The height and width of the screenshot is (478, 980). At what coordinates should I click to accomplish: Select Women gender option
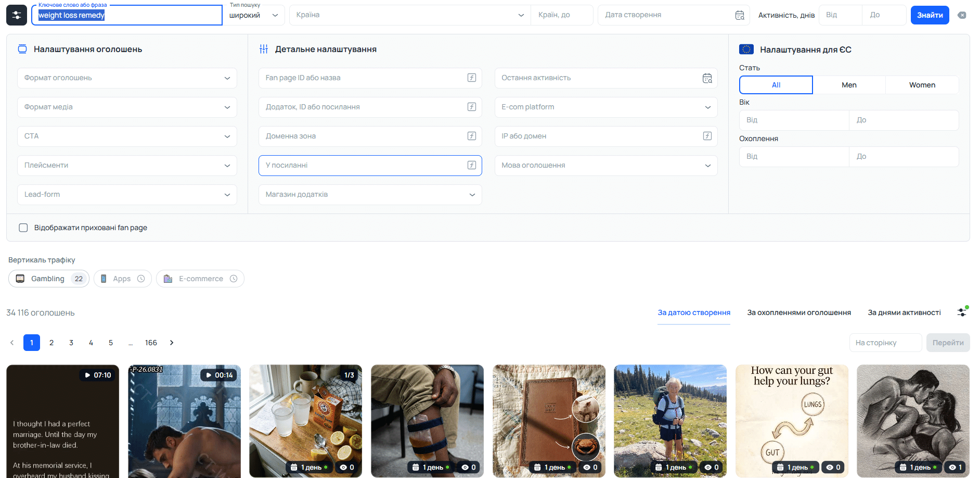[922, 85]
